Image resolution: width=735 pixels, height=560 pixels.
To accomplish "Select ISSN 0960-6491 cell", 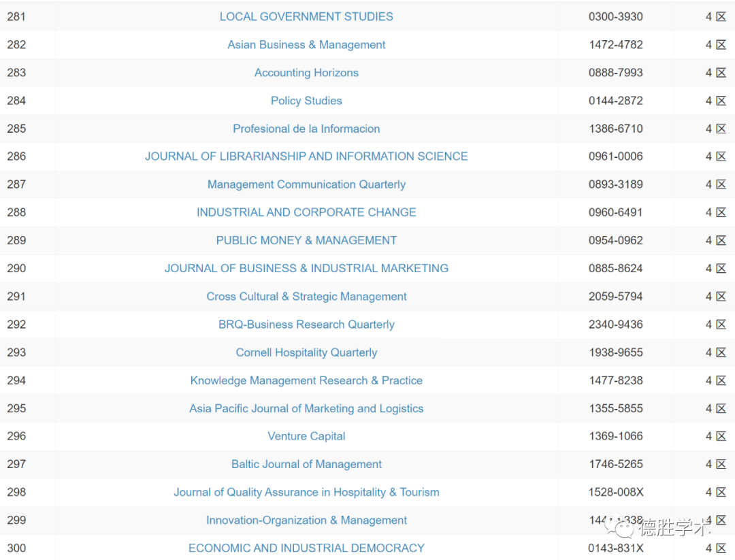I will 615,212.
